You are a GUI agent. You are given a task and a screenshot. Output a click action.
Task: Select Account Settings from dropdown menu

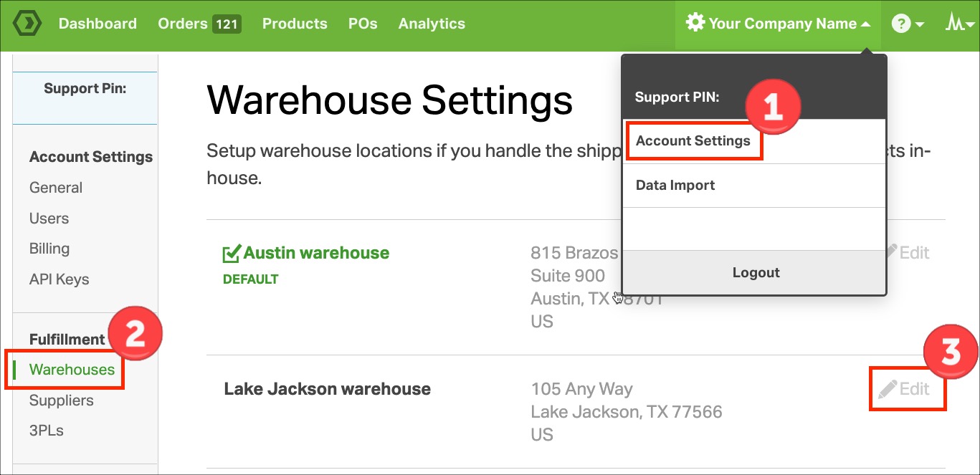693,140
